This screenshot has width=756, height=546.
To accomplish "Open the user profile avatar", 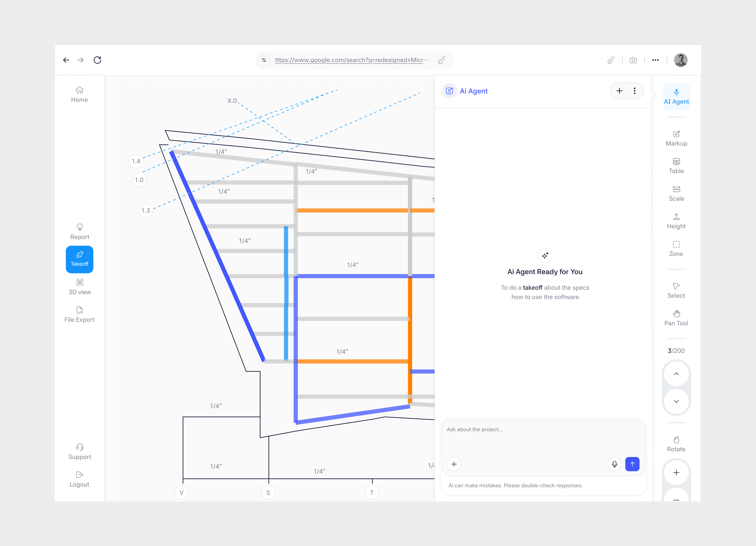I will coord(680,60).
